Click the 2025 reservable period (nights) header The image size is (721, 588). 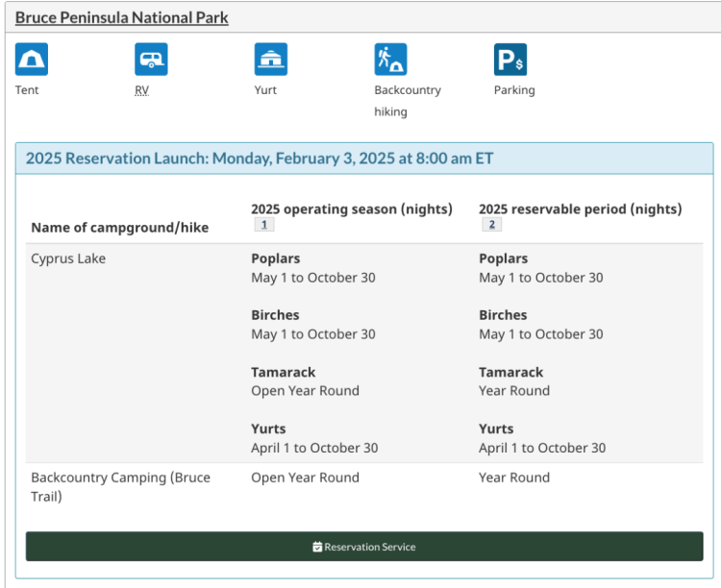(581, 209)
